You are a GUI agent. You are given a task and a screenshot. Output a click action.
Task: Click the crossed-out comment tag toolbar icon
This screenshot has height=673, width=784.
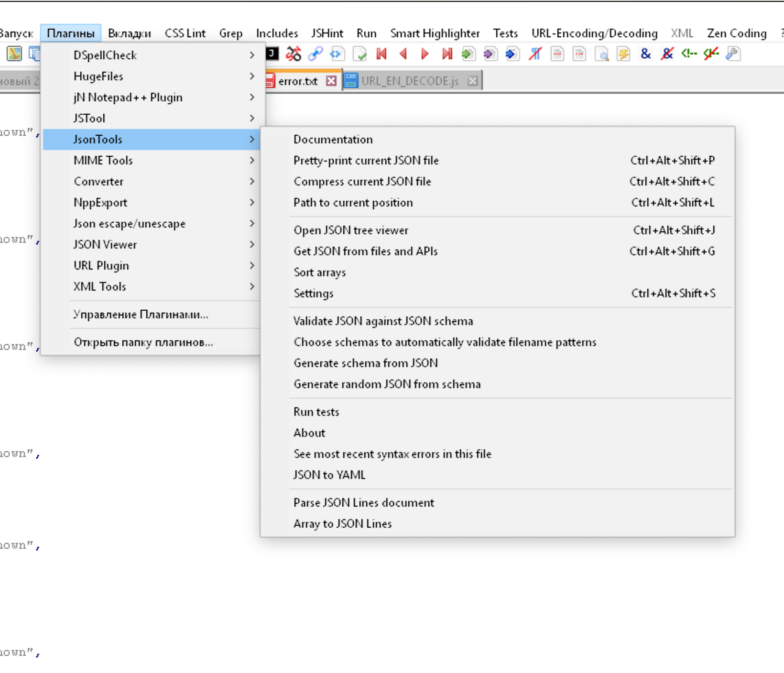pyautogui.click(x=711, y=54)
